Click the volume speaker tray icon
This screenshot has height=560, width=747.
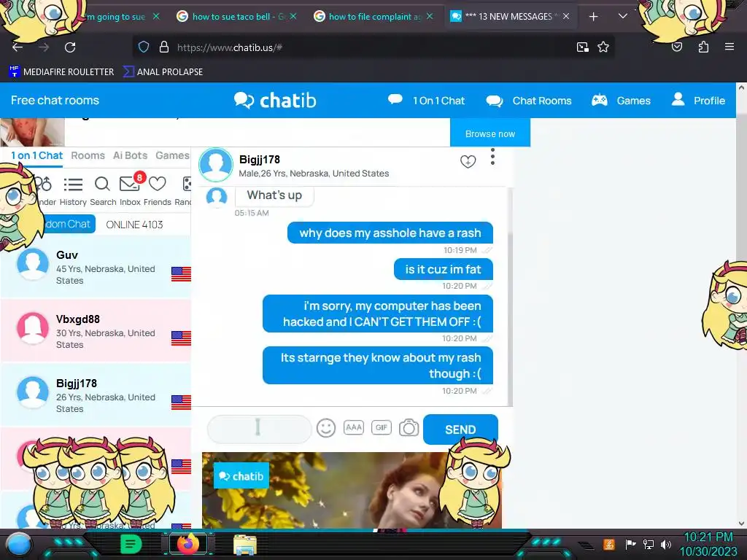coord(666,544)
